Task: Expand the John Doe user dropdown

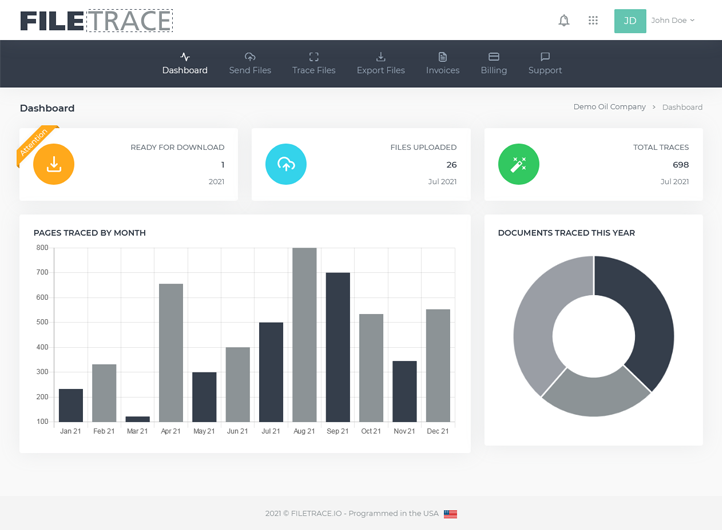Action: tap(673, 20)
